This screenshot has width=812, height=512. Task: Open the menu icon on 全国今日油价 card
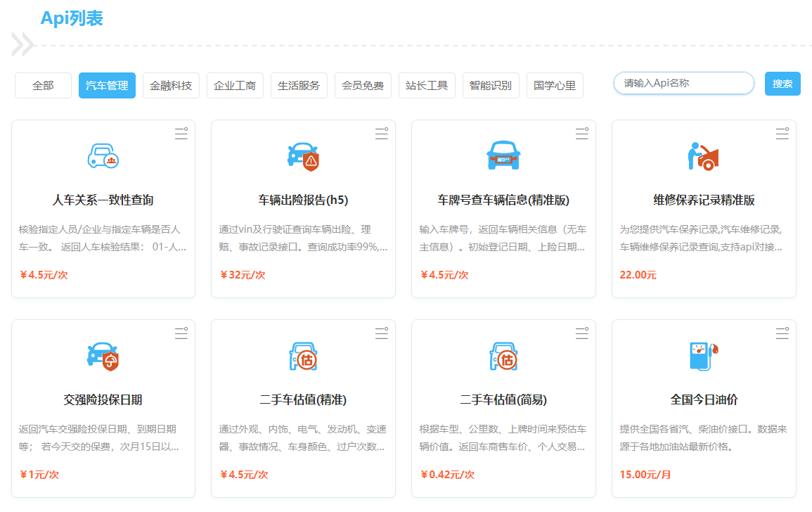point(782,333)
